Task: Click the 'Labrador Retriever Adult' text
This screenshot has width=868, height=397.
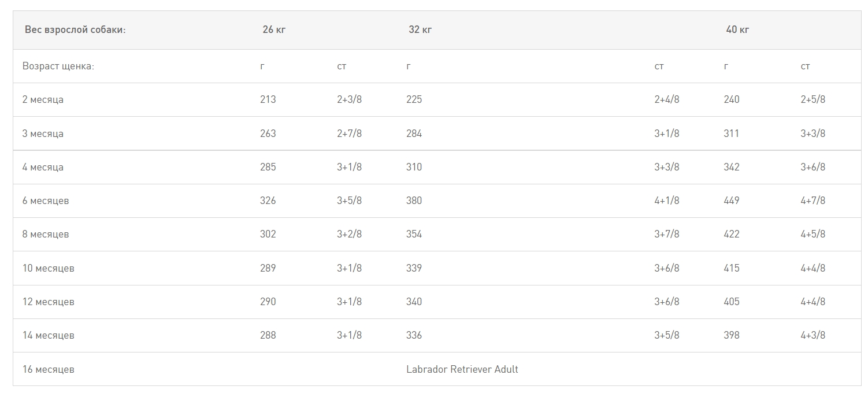Action: click(x=462, y=369)
